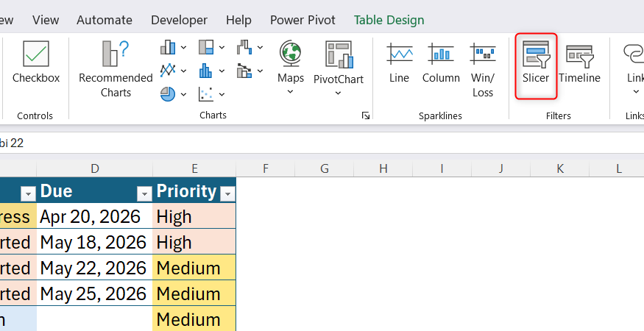Insert a Checkbox control
Image resolution: width=644 pixels, height=331 pixels.
point(36,62)
